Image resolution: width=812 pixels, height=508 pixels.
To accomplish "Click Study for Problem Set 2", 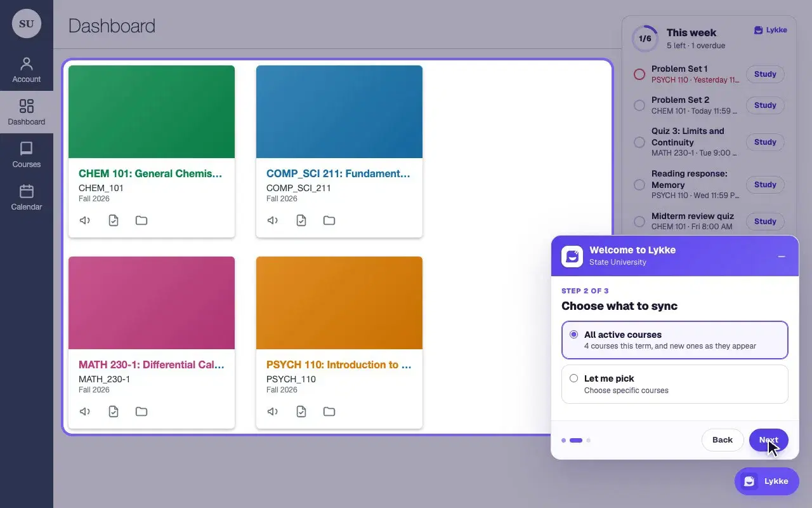I will click(x=765, y=105).
